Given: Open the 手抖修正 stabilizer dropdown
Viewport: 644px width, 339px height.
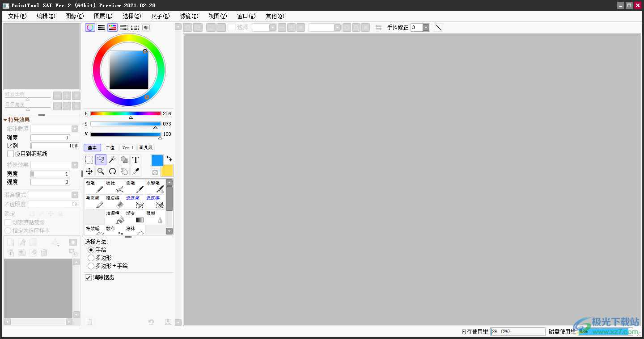Looking at the screenshot, I should coord(426,27).
